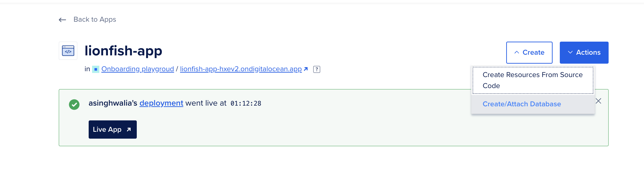Click the lionfish-app code window icon
Screen dimensions: 644x172
click(x=68, y=51)
